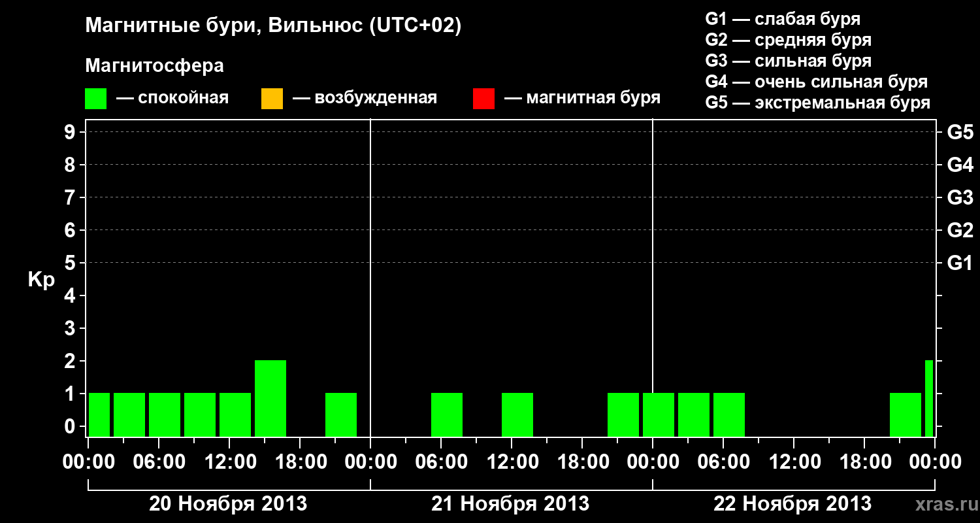
Task: Click the bar crossing midnight into 22 November
Action: pyautogui.click(x=659, y=414)
